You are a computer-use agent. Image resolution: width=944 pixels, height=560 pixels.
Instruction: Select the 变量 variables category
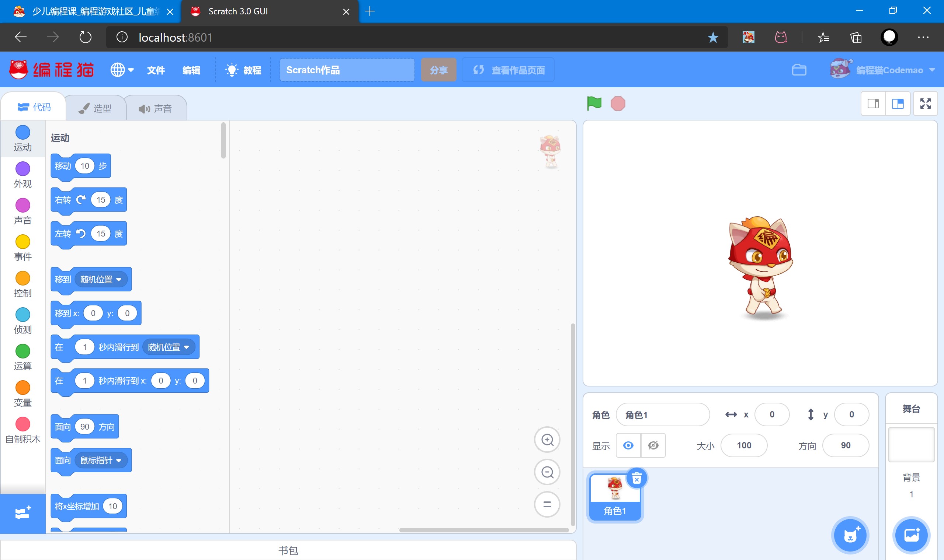tap(22, 394)
